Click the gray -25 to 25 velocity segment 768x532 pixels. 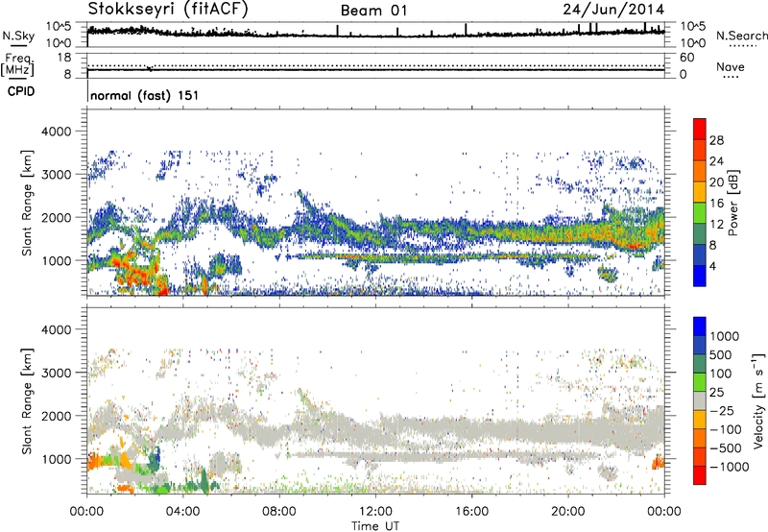pos(700,400)
